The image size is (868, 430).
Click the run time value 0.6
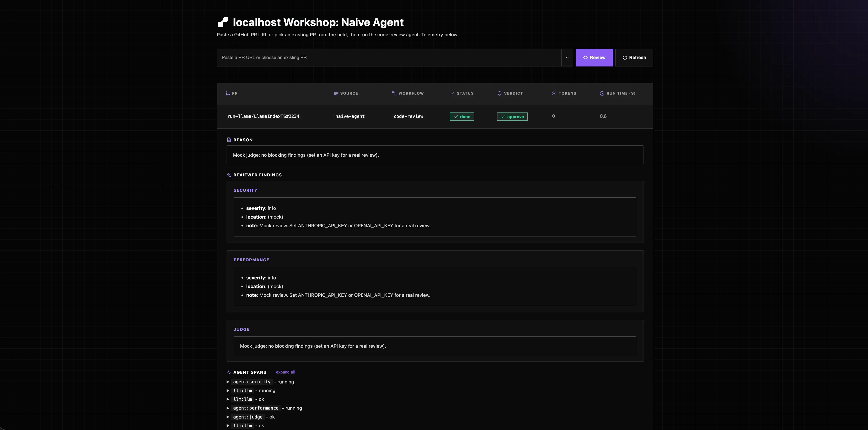click(603, 116)
